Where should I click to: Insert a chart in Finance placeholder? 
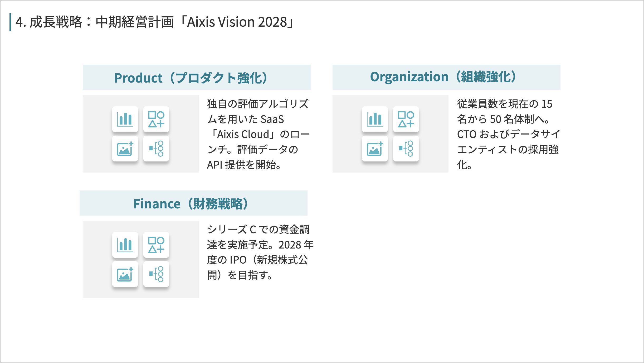[125, 245]
